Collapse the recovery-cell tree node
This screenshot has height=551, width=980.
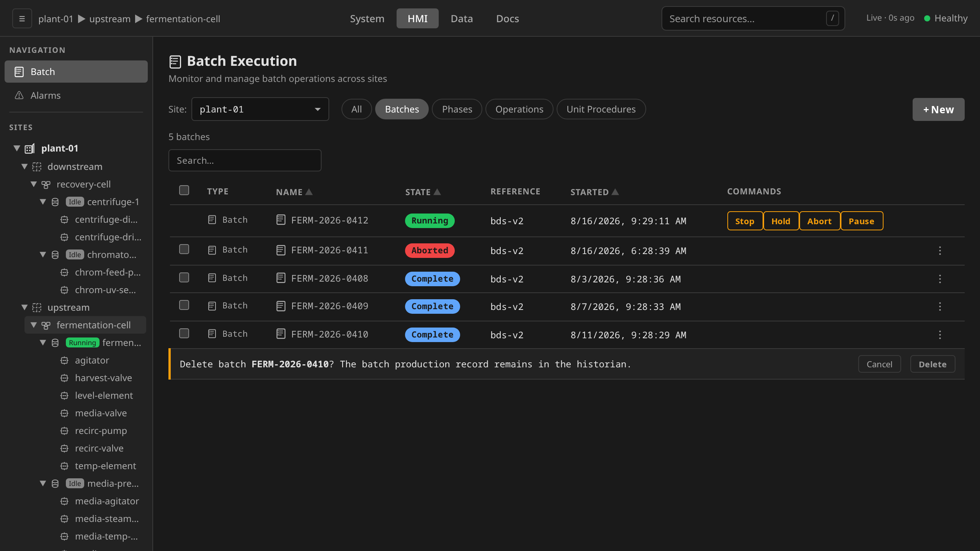pyautogui.click(x=34, y=184)
